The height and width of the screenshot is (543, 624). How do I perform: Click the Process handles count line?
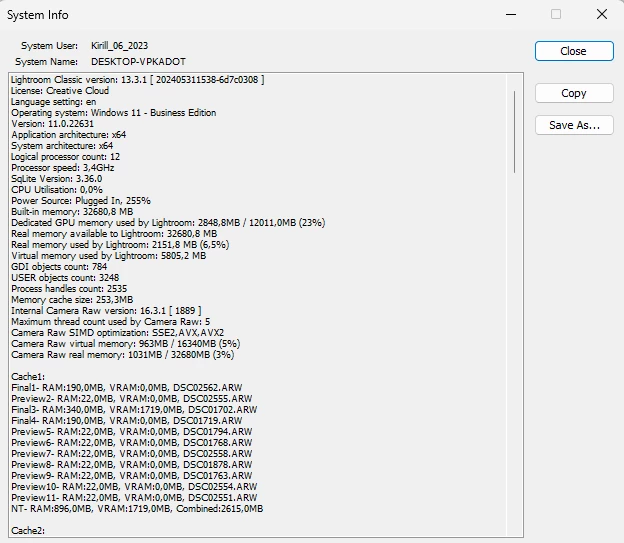69,289
